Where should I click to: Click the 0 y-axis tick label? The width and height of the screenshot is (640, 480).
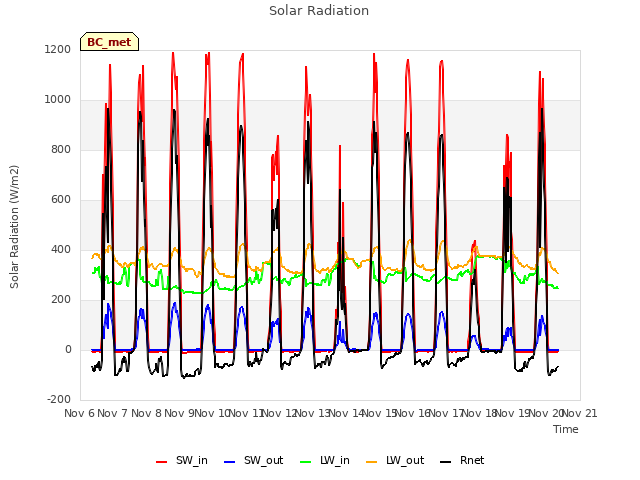(x=68, y=349)
